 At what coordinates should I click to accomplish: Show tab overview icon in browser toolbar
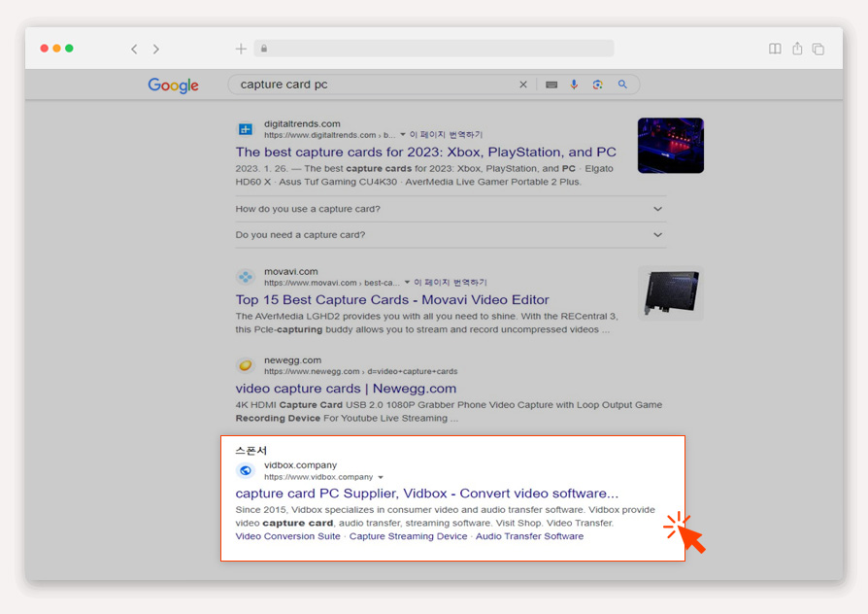pos(818,49)
